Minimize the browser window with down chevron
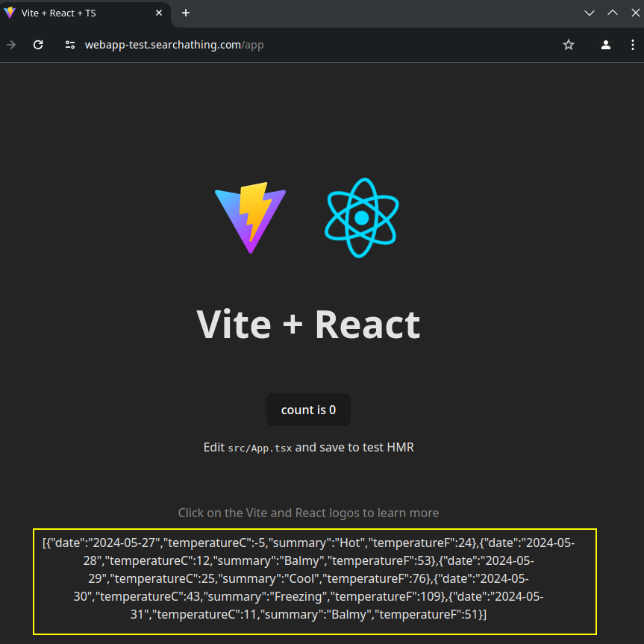644x644 pixels. (590, 13)
